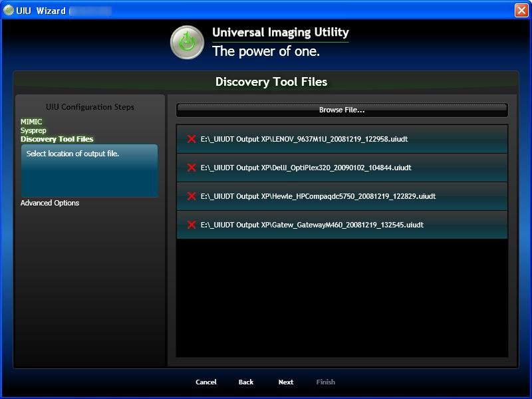Click the Universal Imaging Utility power logo
This screenshot has height=399, width=532.
pos(188,41)
